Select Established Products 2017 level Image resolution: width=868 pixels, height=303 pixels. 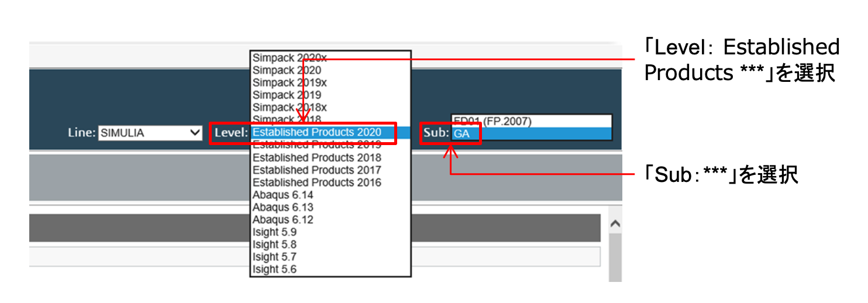click(x=330, y=170)
